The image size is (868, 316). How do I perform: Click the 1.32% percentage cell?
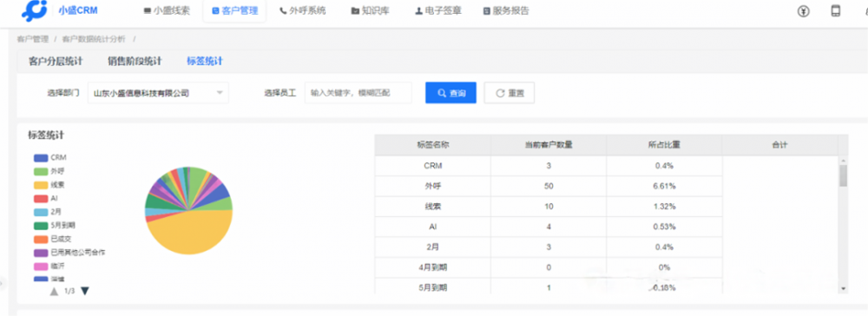point(664,207)
